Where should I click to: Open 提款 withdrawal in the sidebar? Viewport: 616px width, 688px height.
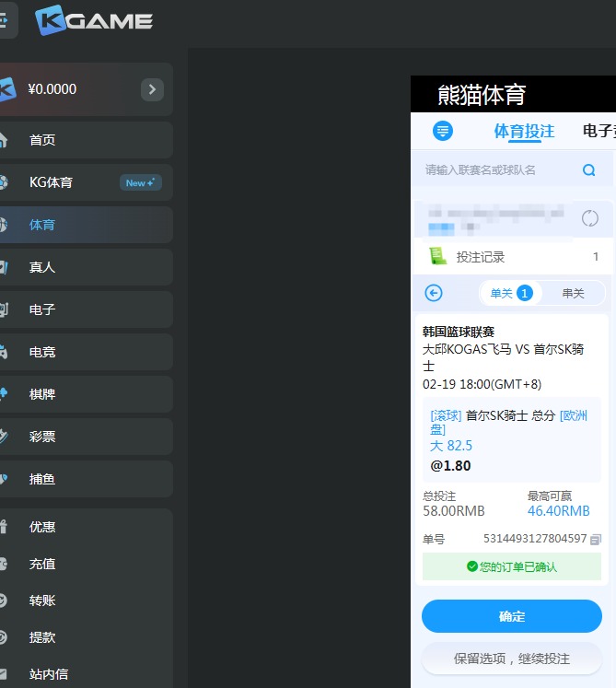tap(86, 637)
